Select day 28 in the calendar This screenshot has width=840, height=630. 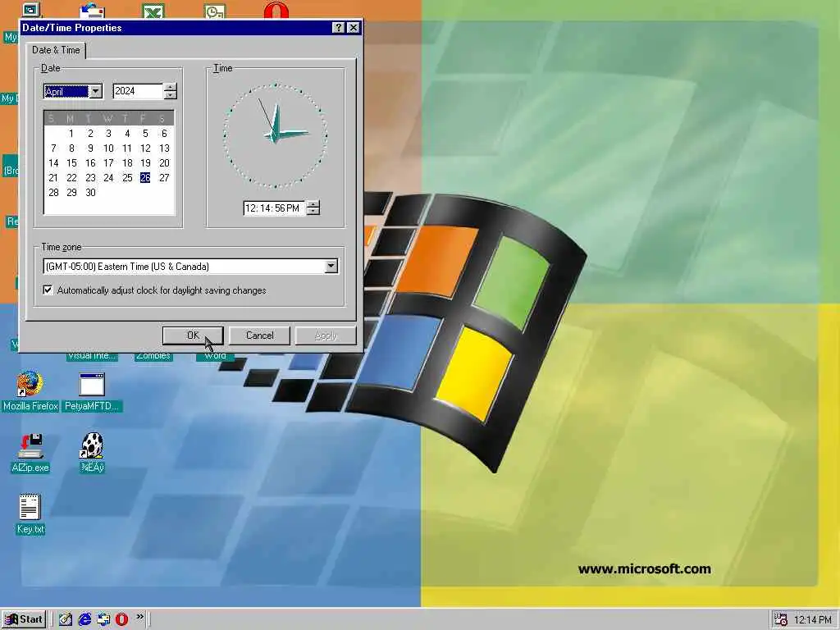click(53, 192)
